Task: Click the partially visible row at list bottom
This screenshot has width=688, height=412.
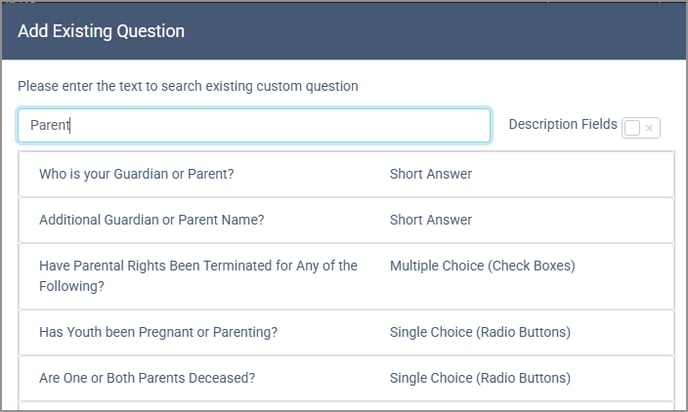Action: click(x=345, y=406)
